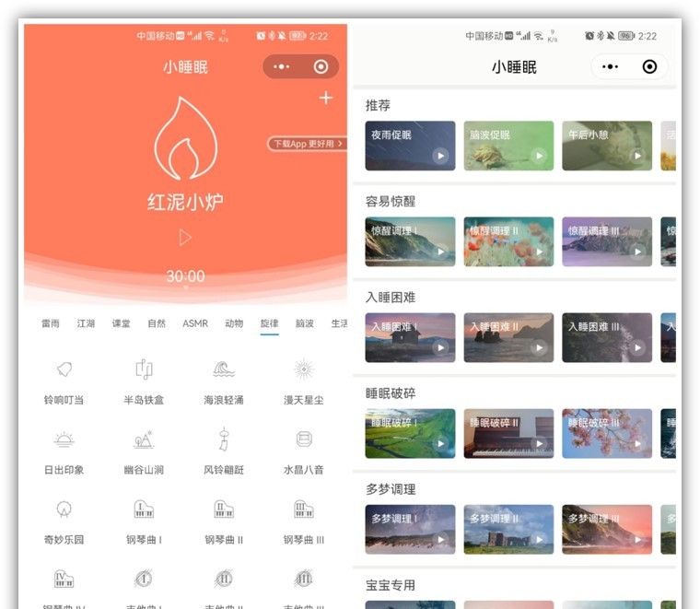The image size is (700, 609).
Task: Choose the 钢琴曲 I piano icon
Action: tap(144, 509)
